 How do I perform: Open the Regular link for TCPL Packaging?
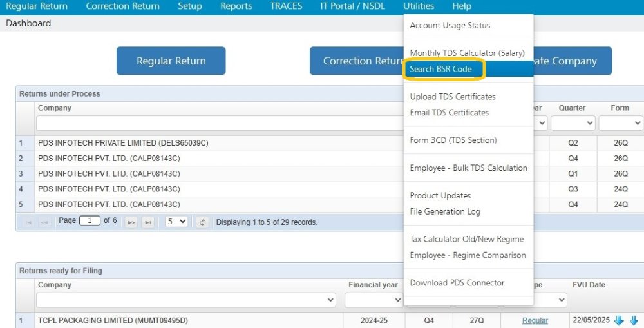[x=535, y=321]
